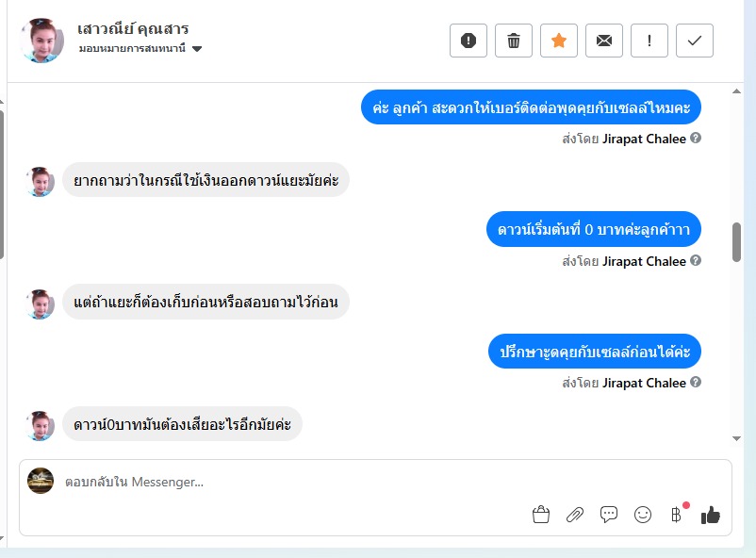The width and height of the screenshot is (756, 558).
Task: Attach a file with paperclip icon
Action: (575, 515)
